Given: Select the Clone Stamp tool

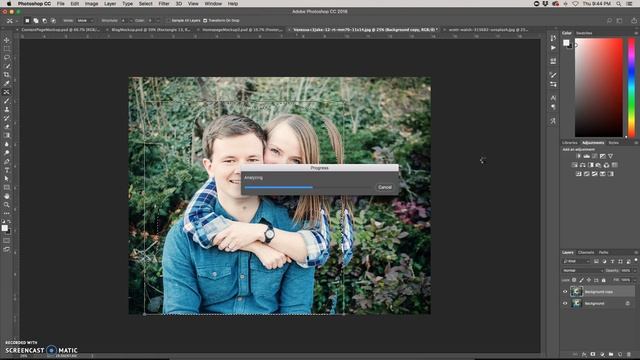Looking at the screenshot, I should (7, 109).
